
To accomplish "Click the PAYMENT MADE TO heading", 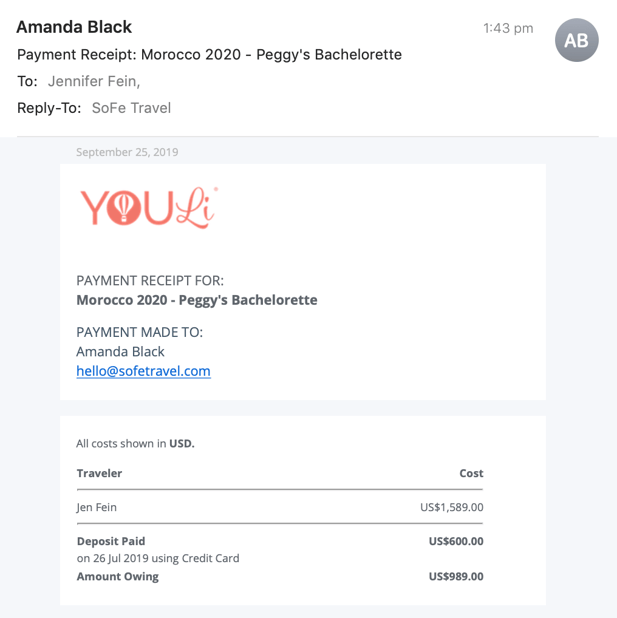I will pos(140,332).
